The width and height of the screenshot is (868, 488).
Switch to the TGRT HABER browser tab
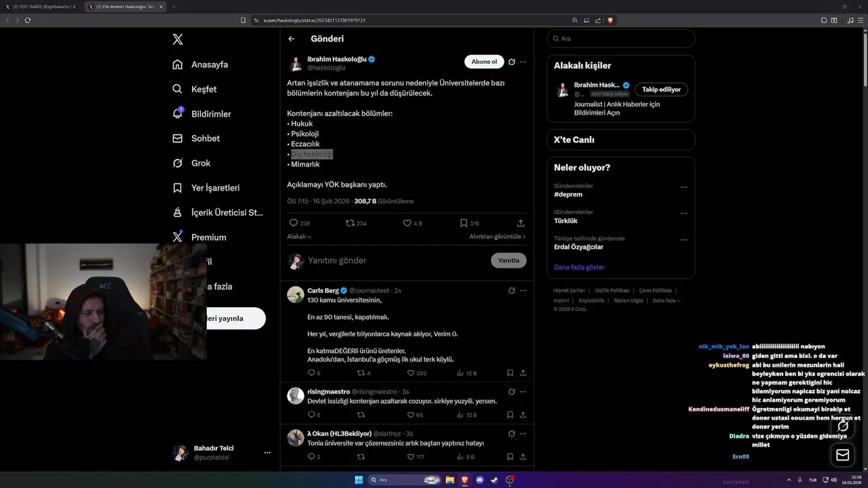[41, 7]
